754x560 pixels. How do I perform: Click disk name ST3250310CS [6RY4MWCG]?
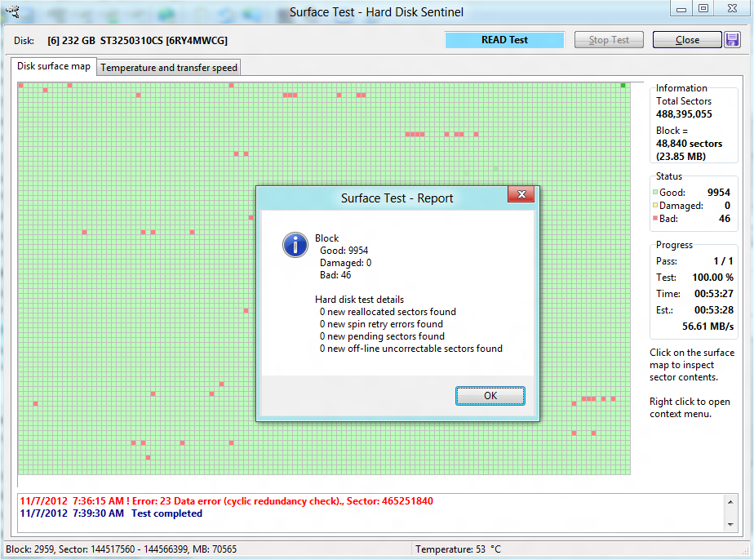tap(163, 41)
